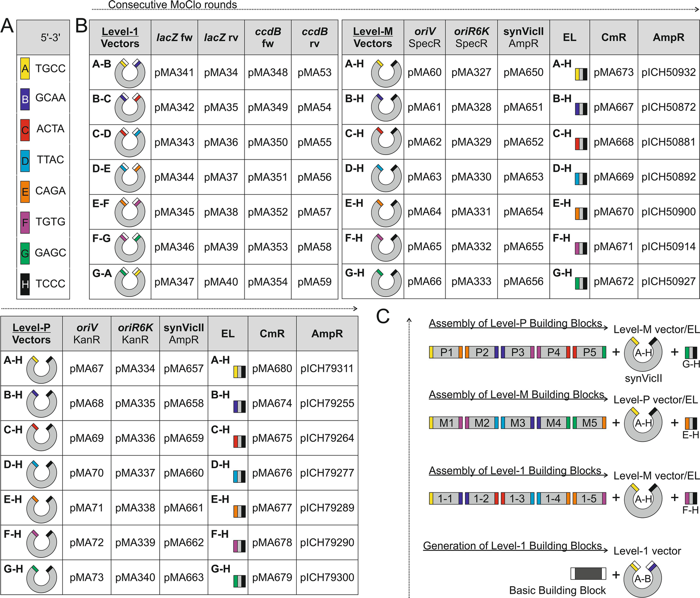Click the Basic Building Block dark rectangle
The height and width of the screenshot is (598, 700).
[x=588, y=573]
